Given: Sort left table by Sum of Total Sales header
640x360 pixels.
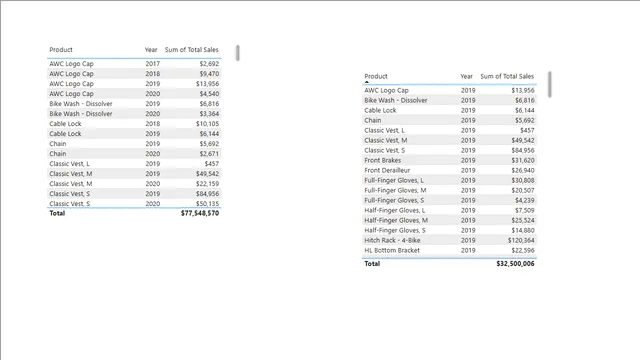Looking at the screenshot, I should [191, 50].
